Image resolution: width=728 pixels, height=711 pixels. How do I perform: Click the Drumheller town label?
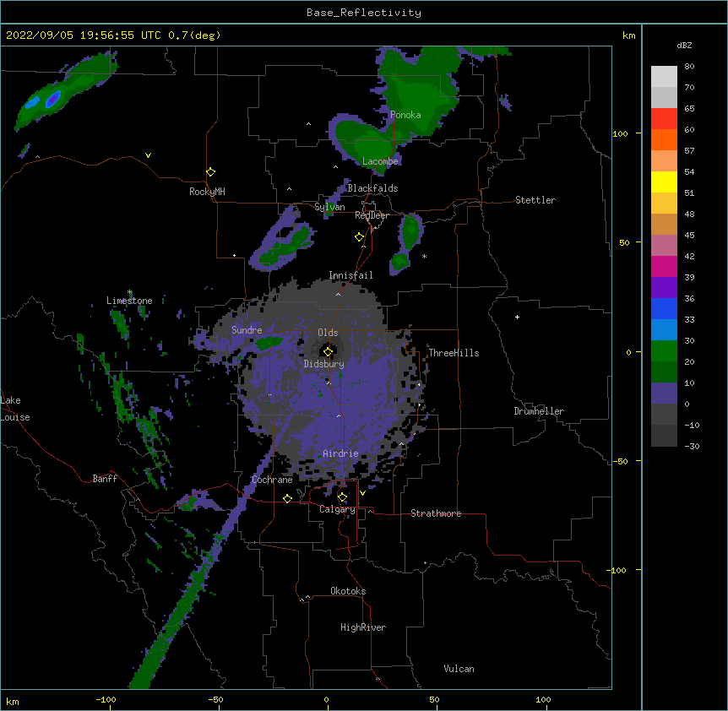539,411
